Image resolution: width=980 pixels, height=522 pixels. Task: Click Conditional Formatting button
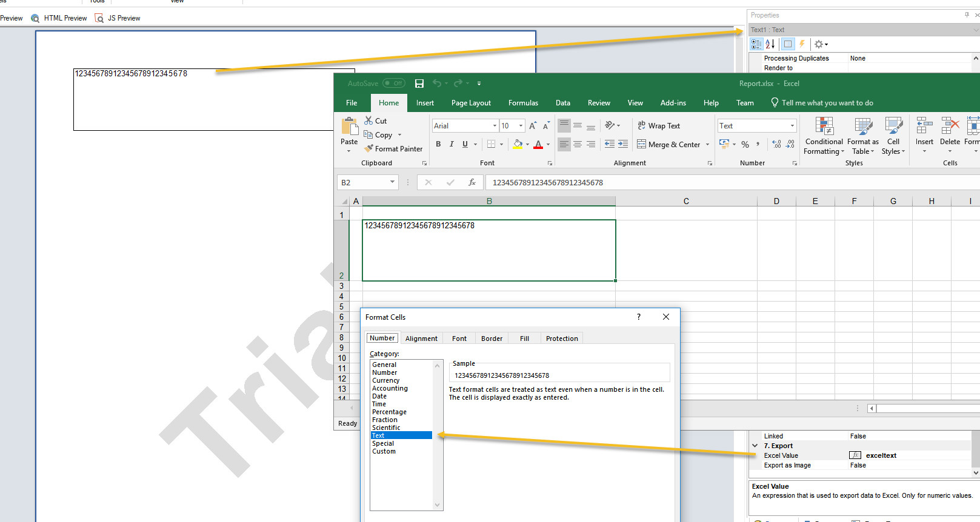point(824,136)
